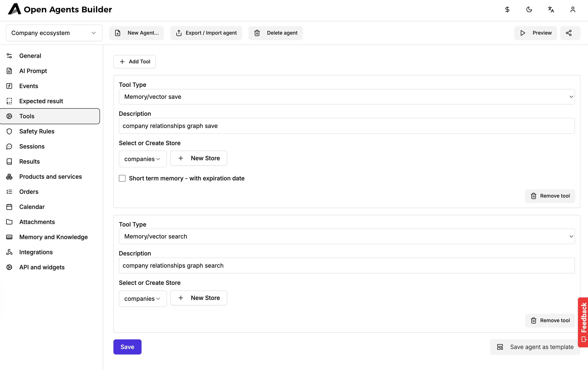Viewport: 588px width, 370px height.
Task: Open billing via the dollar sign icon
Action: 507,9
